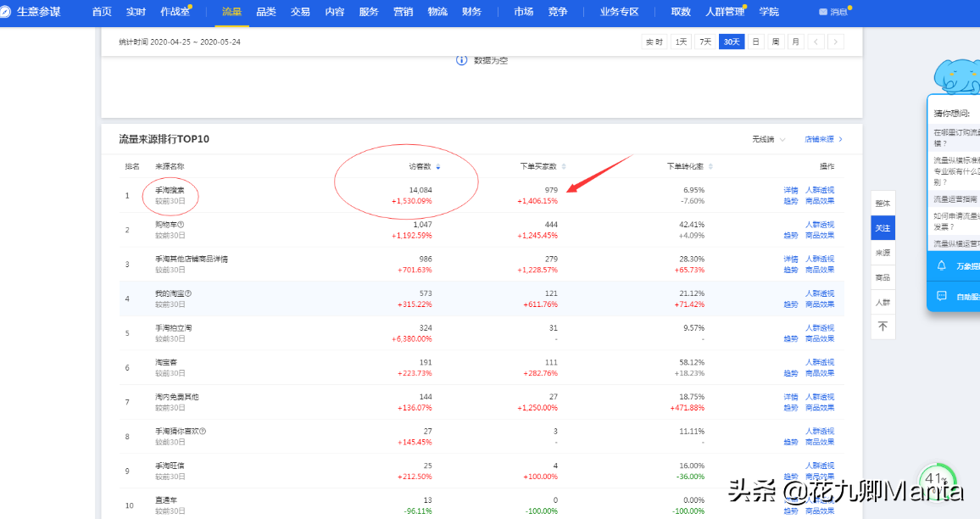This screenshot has height=519, width=980.
Task: Open the 市场 menu
Action: click(523, 12)
